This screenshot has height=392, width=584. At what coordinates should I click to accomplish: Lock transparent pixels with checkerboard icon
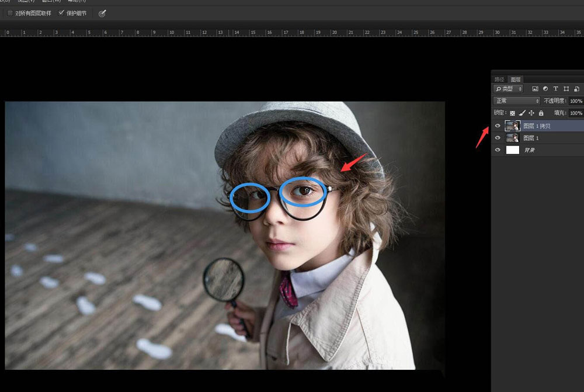click(513, 113)
